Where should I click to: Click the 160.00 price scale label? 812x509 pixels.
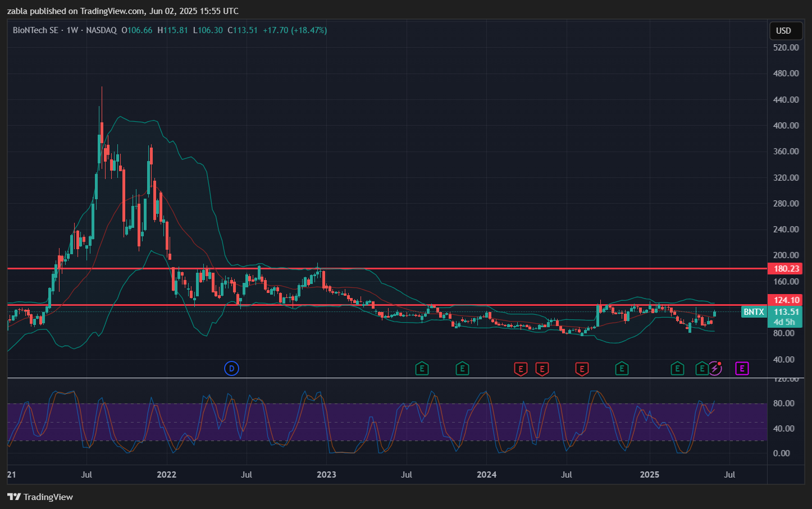point(786,282)
